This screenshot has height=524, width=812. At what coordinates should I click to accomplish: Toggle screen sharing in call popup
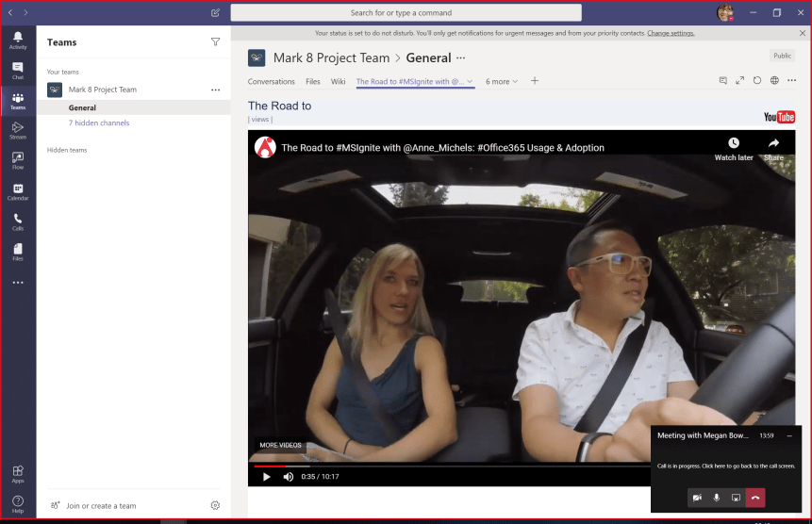[x=736, y=497]
